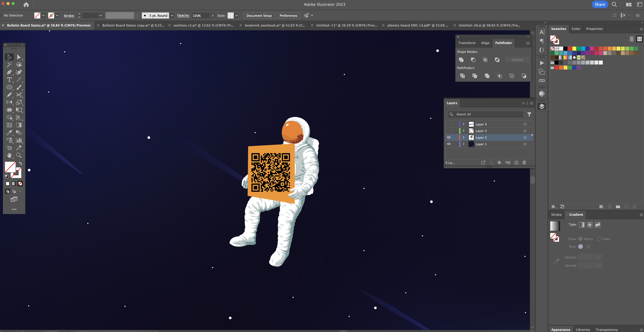Image resolution: width=644 pixels, height=332 pixels.
Task: Select the Selection tool arrow
Action: 9,57
